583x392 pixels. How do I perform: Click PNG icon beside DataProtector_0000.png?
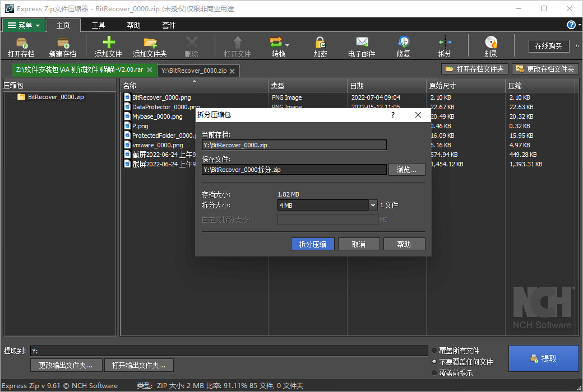[x=128, y=106]
